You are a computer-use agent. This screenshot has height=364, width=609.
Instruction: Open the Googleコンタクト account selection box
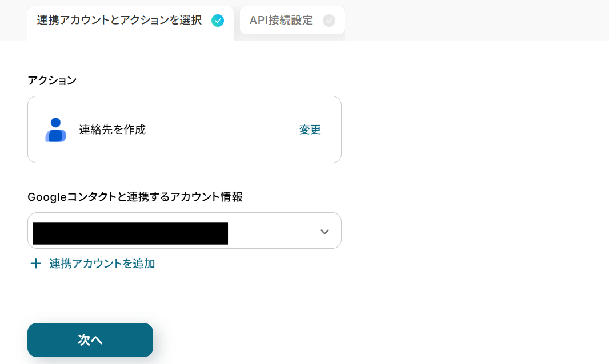tap(184, 230)
